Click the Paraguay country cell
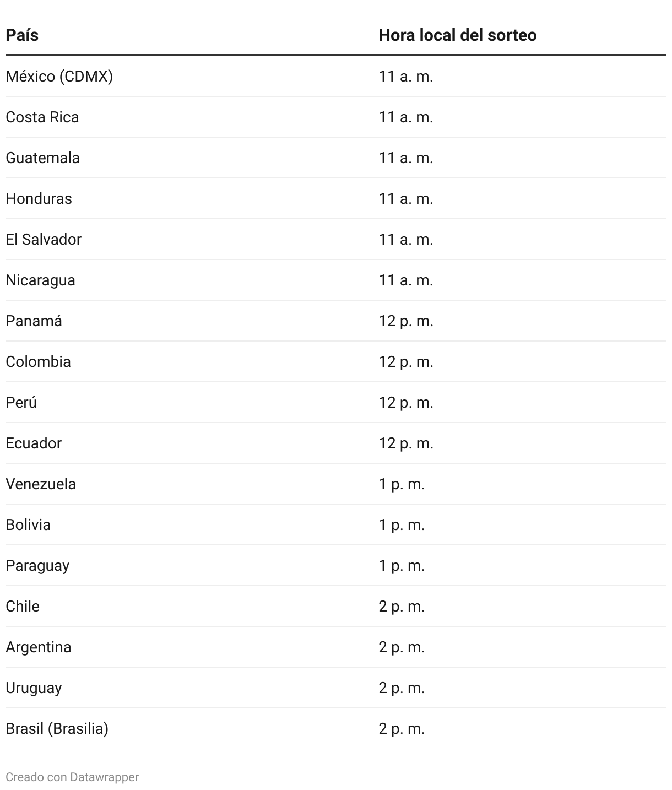This screenshot has width=672, height=790. [x=37, y=565]
